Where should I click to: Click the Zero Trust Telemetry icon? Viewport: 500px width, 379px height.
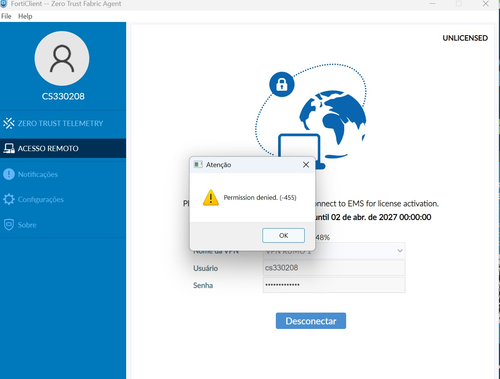pos(9,123)
